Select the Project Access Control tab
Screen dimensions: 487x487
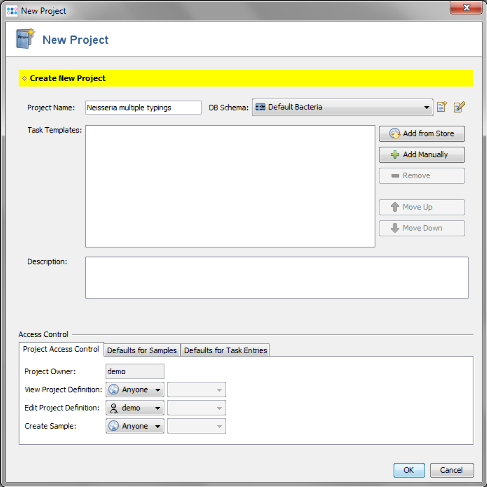point(61,349)
